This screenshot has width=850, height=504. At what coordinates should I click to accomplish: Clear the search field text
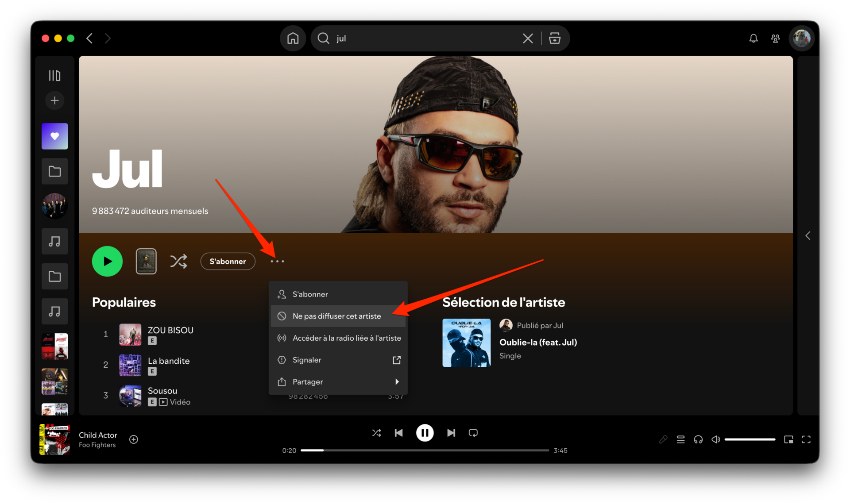click(x=528, y=38)
